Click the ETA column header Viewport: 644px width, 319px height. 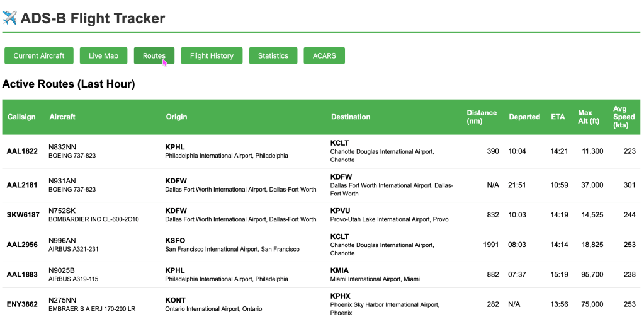click(558, 117)
